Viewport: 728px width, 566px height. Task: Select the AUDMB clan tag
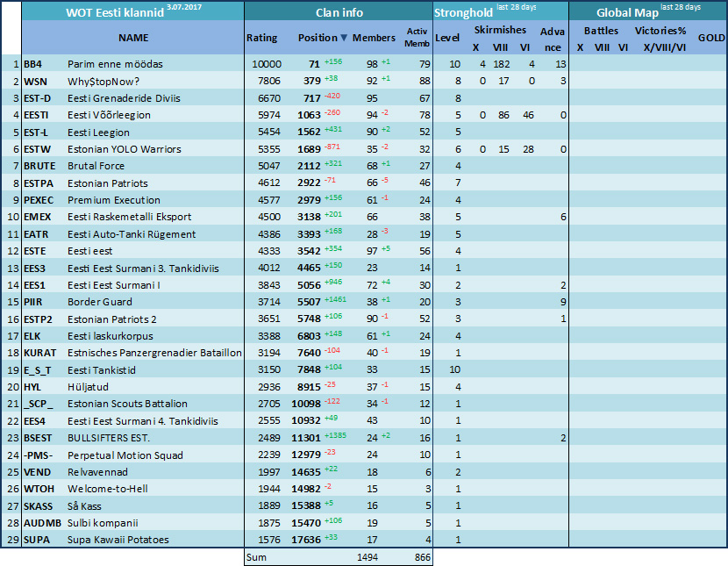click(42, 523)
